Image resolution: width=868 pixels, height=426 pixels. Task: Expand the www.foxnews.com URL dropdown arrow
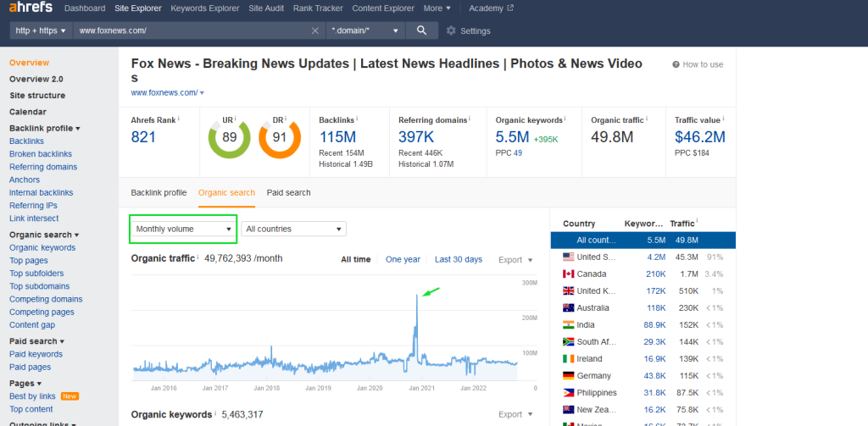click(x=202, y=93)
